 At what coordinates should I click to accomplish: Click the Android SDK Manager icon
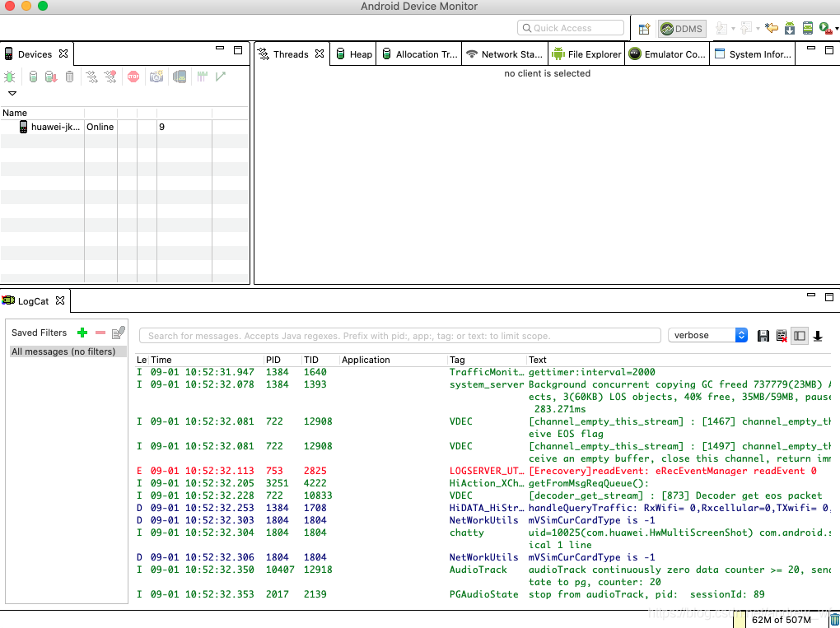[790, 28]
